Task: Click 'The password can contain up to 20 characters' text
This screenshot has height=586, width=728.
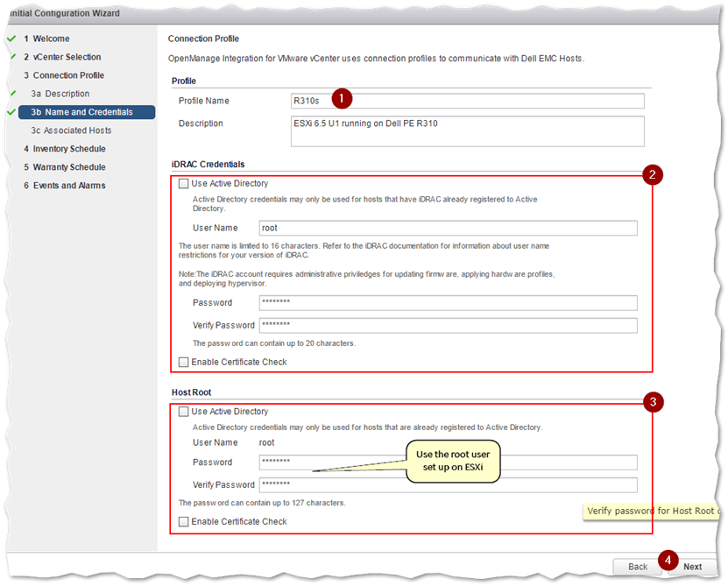Action: coord(274,343)
